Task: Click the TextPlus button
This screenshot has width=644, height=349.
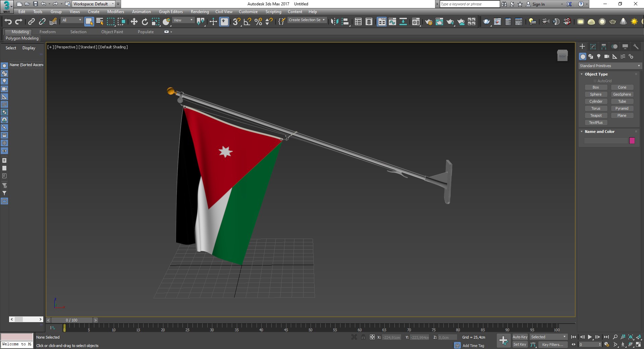Action: click(596, 122)
